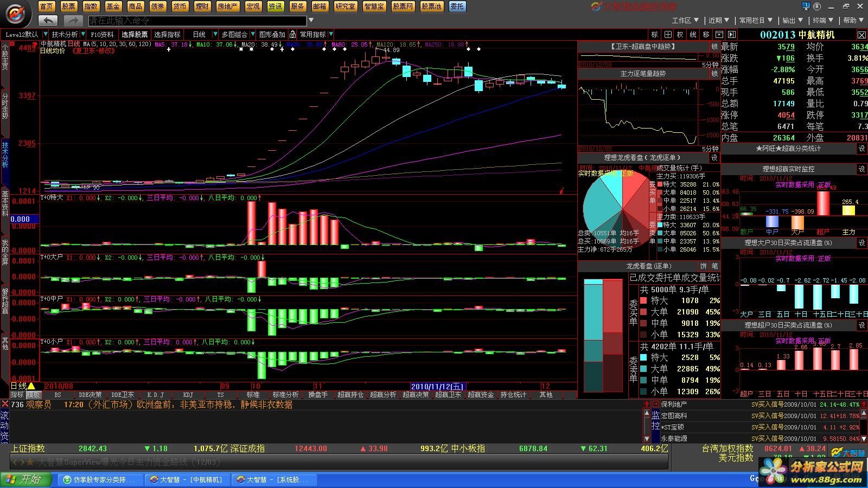Click the lock icon beside 图形叠加

[292, 34]
